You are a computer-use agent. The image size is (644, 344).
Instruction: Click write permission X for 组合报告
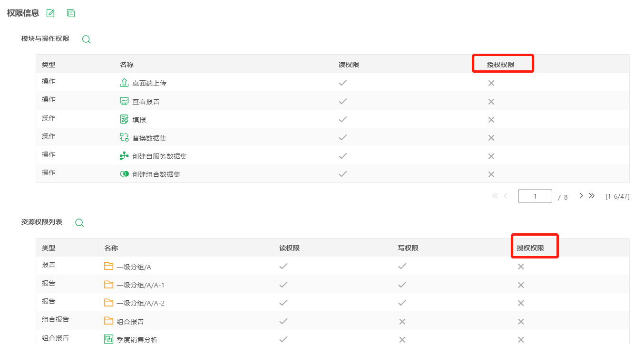tap(402, 322)
